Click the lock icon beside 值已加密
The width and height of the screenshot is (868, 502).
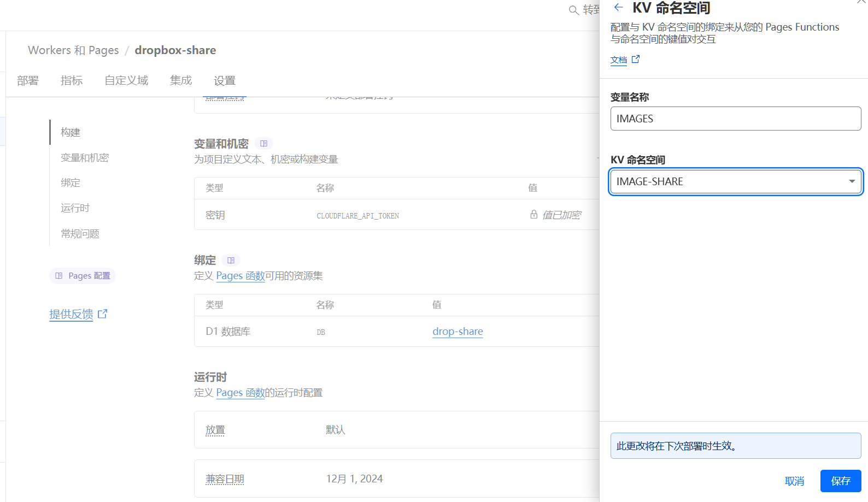pos(533,215)
